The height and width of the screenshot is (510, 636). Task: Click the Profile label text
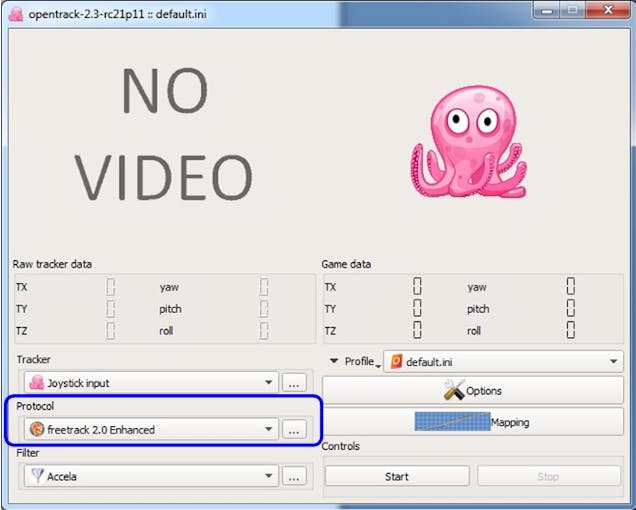tap(359, 361)
